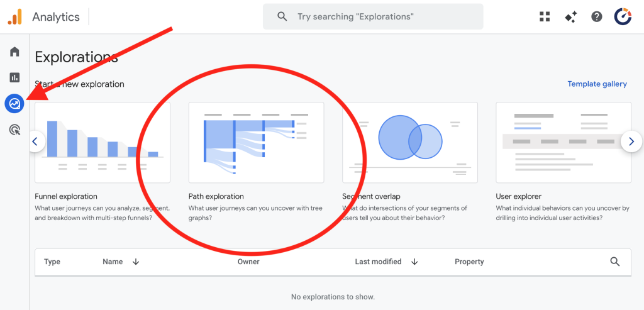
Task: Open the User explorer template thumbnail
Action: tap(563, 143)
